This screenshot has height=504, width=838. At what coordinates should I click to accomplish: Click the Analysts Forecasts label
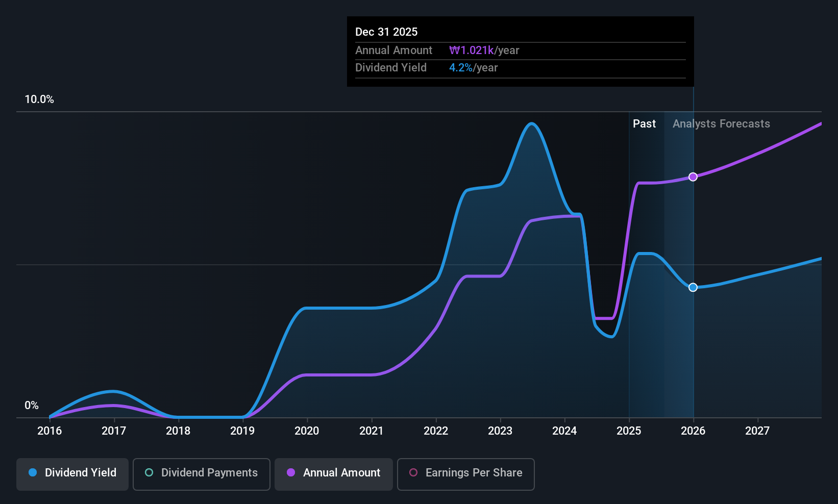click(721, 124)
